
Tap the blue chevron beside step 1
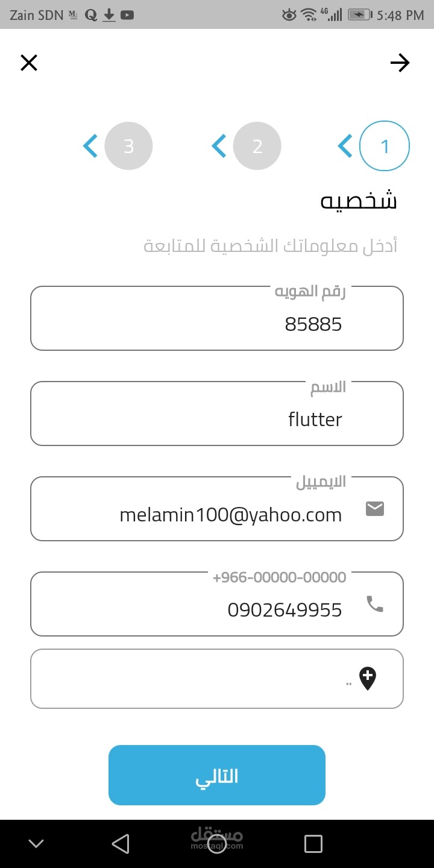(x=345, y=146)
